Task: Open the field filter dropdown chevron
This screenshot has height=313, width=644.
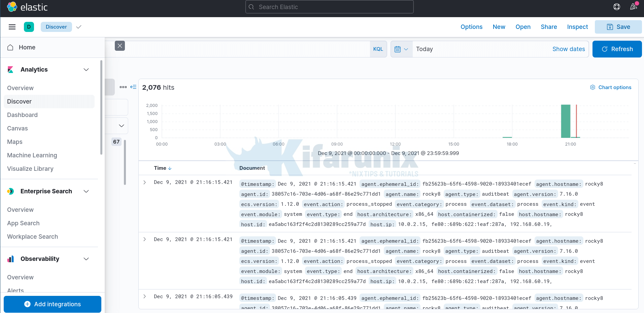Action: pyautogui.click(x=122, y=126)
